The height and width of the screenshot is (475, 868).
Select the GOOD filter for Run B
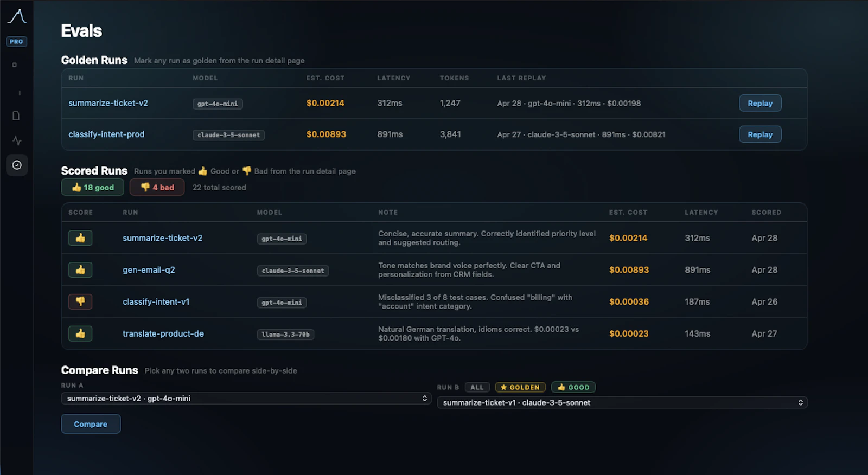pyautogui.click(x=573, y=387)
